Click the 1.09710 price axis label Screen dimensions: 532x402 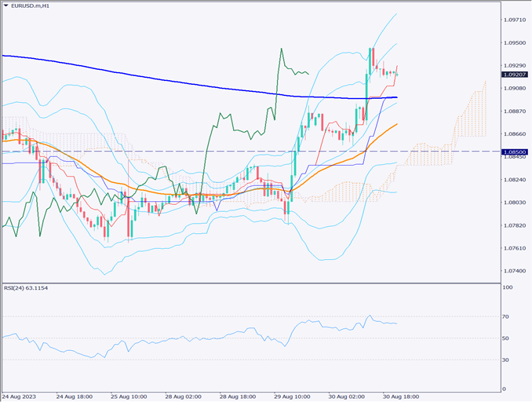(516, 20)
